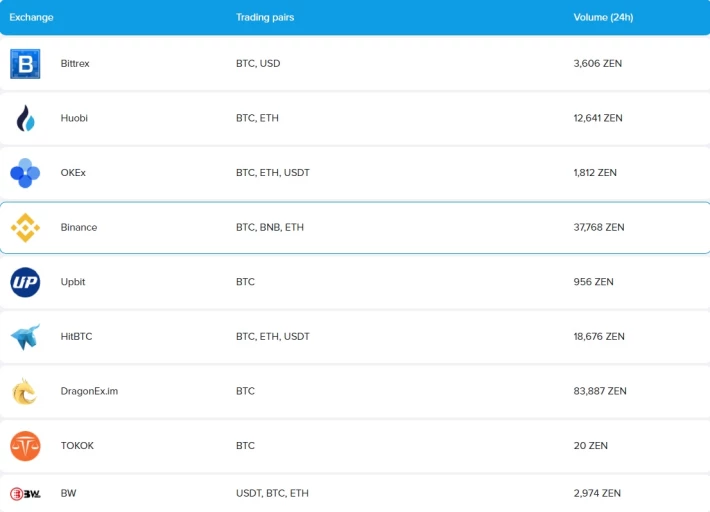Open the Upbit exchange name
The image size is (710, 512).
click(73, 282)
